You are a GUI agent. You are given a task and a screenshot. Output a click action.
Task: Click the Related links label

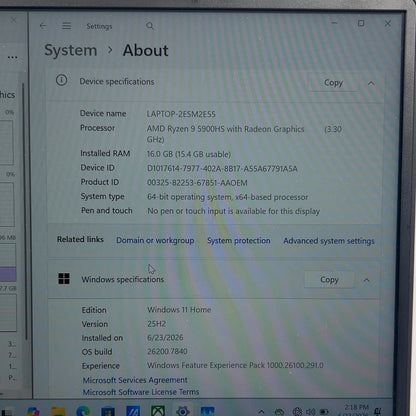tap(80, 239)
